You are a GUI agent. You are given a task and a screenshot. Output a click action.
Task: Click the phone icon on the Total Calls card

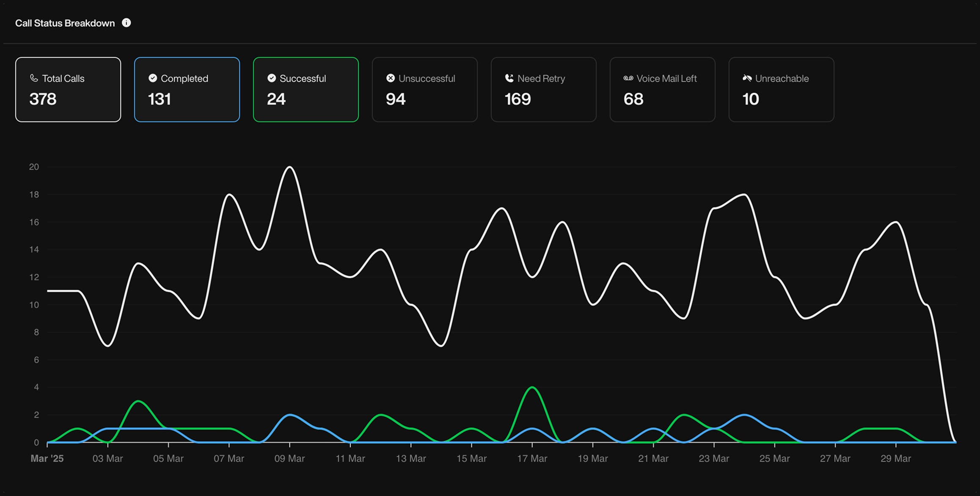(34, 78)
